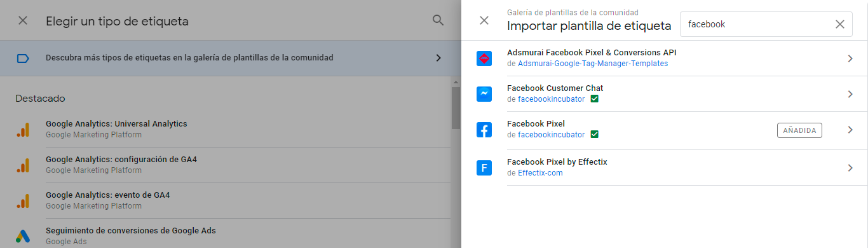The width and height of the screenshot is (868, 248).
Task: Select Google Analytics: Universal Analytics
Action: tap(116, 123)
